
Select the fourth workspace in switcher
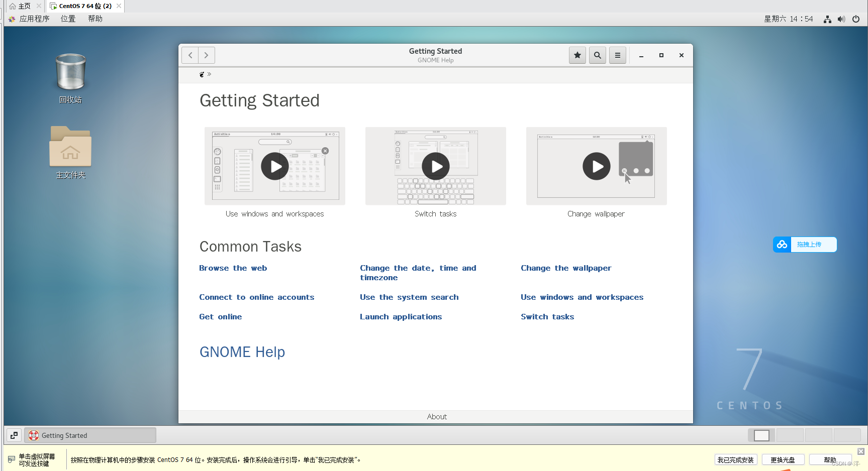847,435
